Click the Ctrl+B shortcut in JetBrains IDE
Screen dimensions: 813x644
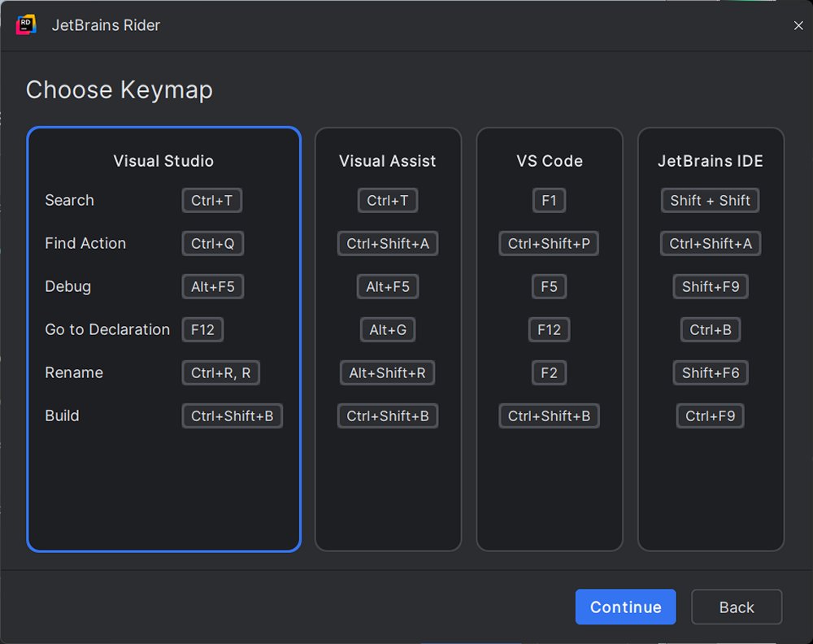tap(711, 329)
